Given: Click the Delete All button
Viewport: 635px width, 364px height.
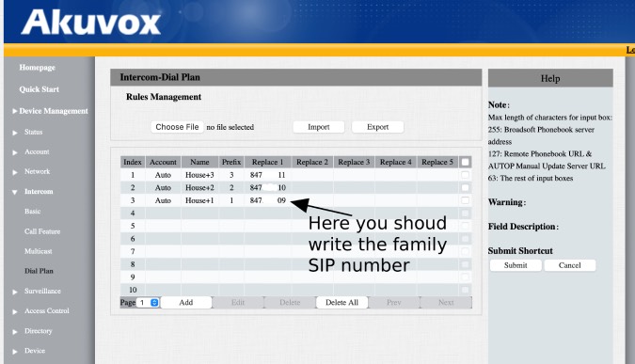Looking at the screenshot, I should (x=341, y=303).
